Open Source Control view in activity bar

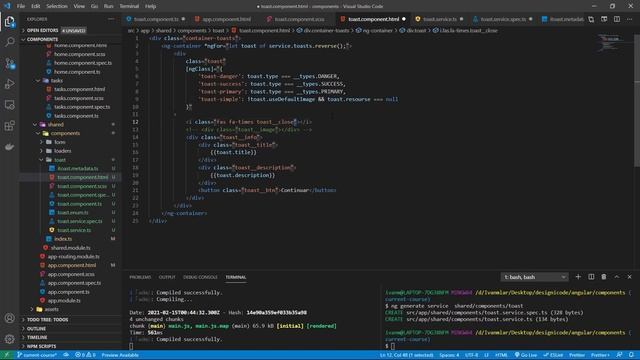click(9, 63)
